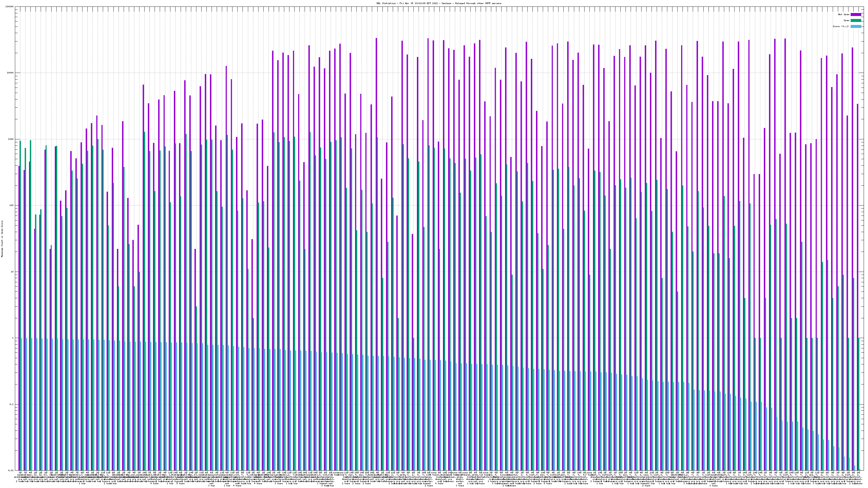This screenshot has width=868, height=488.
Task: Click the 1 y-axis tick label
Action: pyautogui.click(x=13, y=338)
